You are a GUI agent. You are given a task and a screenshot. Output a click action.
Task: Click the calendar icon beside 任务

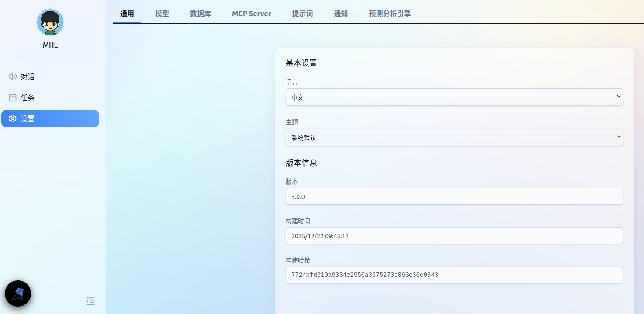pyautogui.click(x=13, y=98)
